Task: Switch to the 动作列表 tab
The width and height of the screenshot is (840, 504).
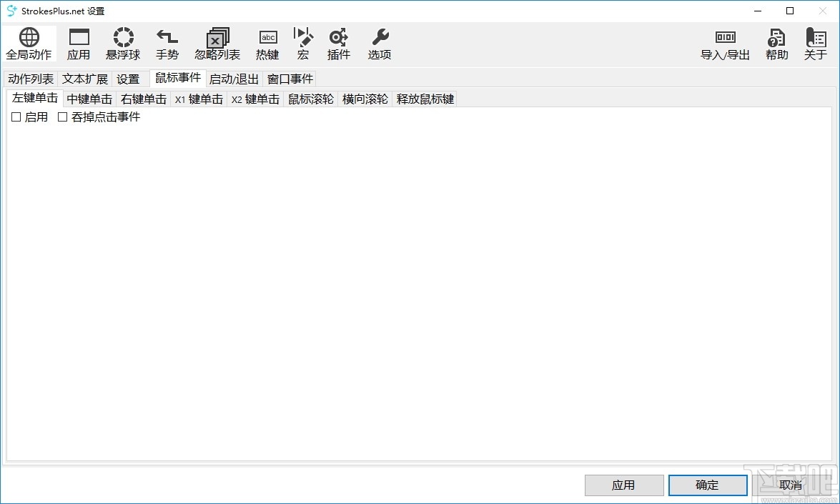Action: (x=30, y=79)
